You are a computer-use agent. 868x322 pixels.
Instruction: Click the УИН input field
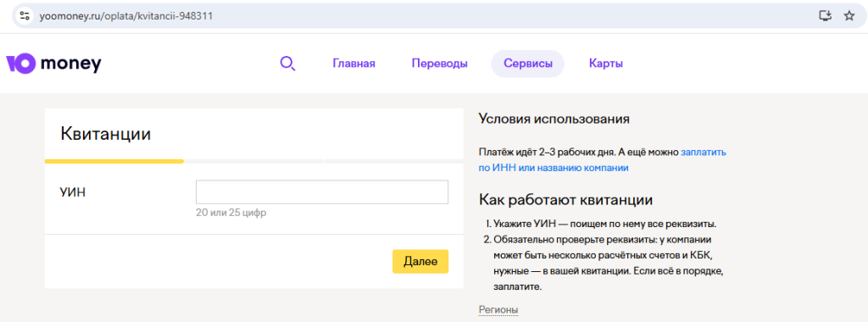321,192
